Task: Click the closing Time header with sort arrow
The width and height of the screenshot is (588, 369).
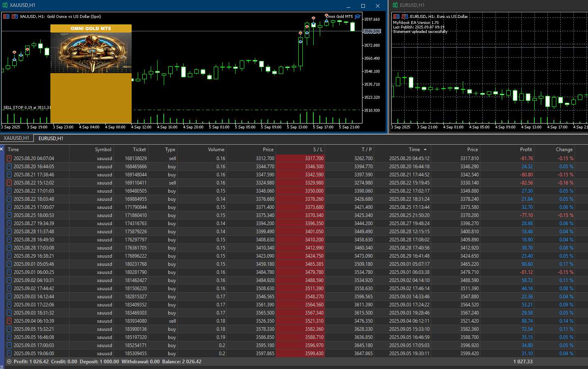Action: pos(402,150)
